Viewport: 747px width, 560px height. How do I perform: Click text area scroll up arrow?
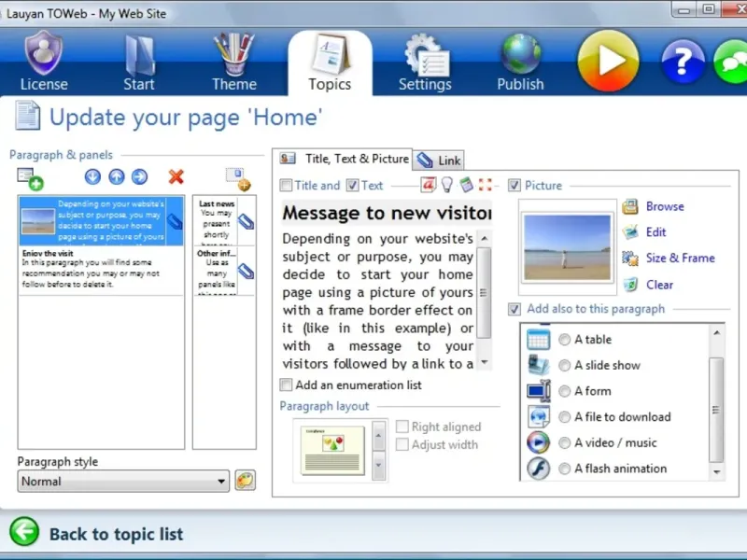point(485,238)
